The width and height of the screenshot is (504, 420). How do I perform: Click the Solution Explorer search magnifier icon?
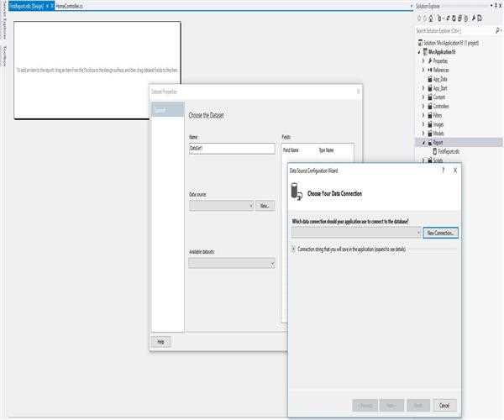pyautogui.click(x=497, y=30)
